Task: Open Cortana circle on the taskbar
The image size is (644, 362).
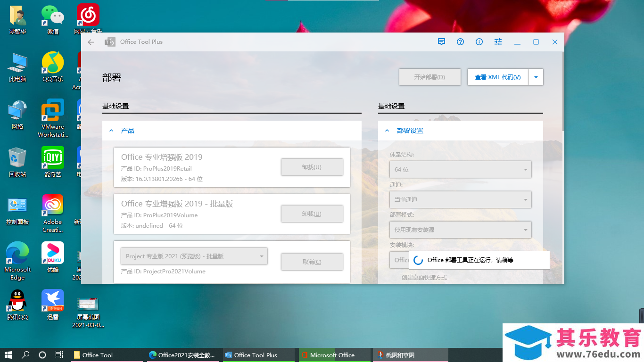Action: pos(42,355)
